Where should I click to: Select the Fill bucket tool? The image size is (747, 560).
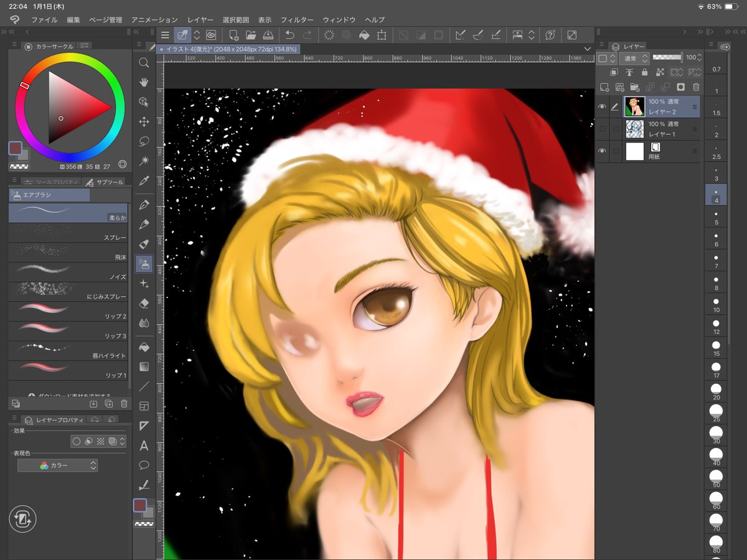point(144,346)
